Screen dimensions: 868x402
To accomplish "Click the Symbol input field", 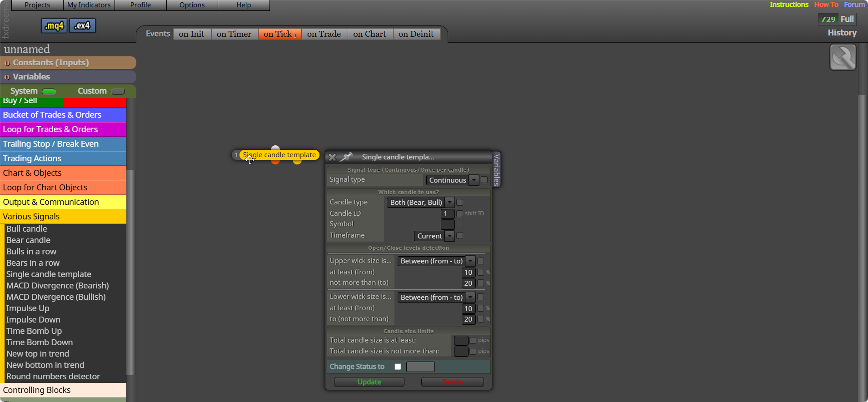I will [448, 225].
